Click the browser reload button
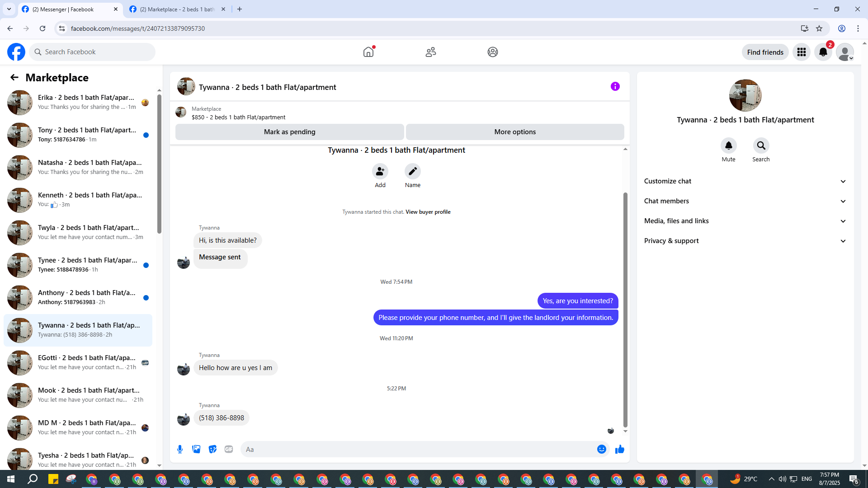This screenshot has height=488, width=868. (x=42, y=28)
